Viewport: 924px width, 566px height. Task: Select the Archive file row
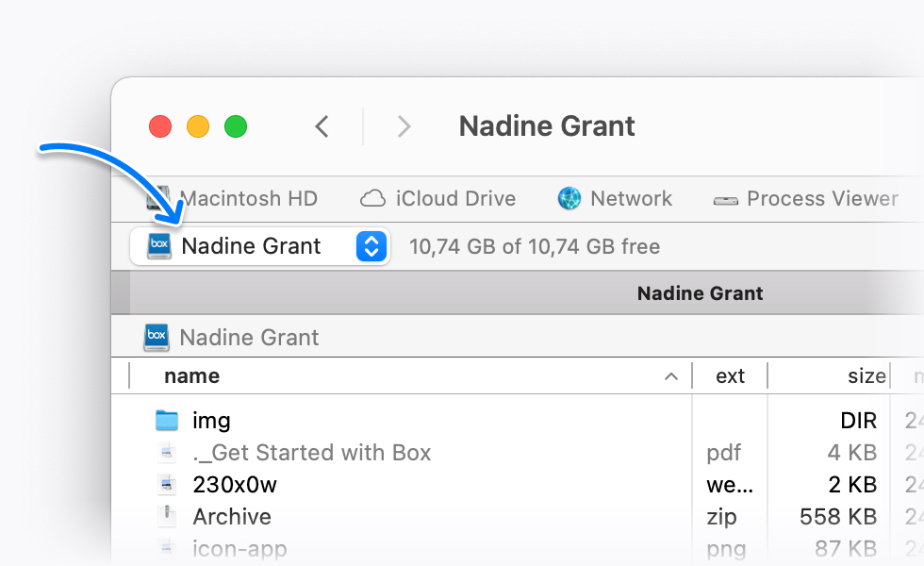(x=232, y=516)
